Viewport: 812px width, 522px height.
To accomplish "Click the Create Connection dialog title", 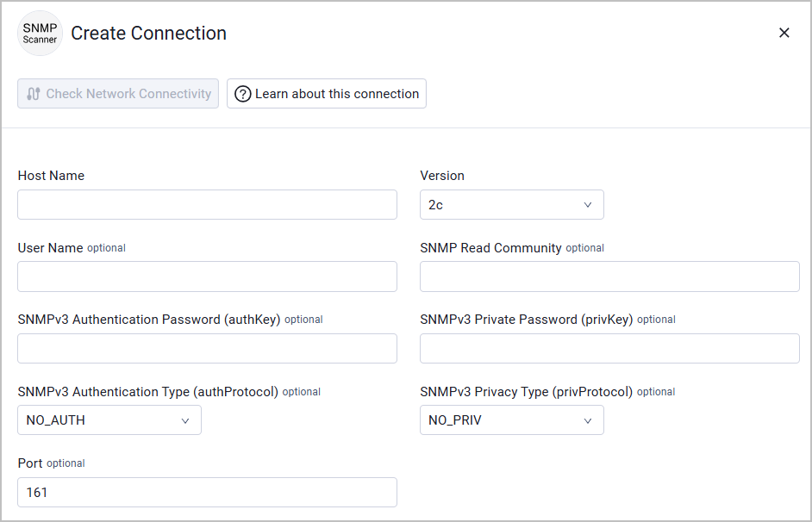I will coord(148,34).
